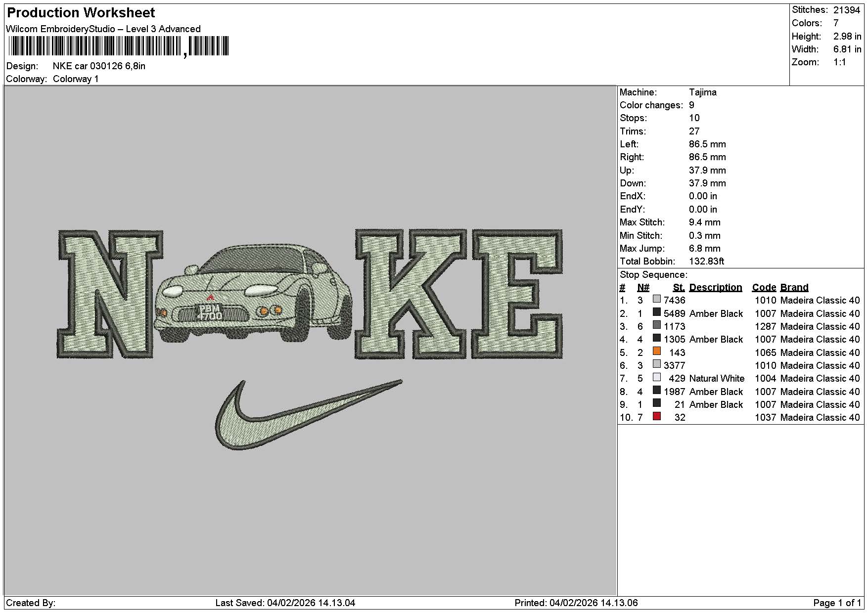Click the stitches total "21394"
Viewport: 868px width, 613px height.
coord(847,10)
